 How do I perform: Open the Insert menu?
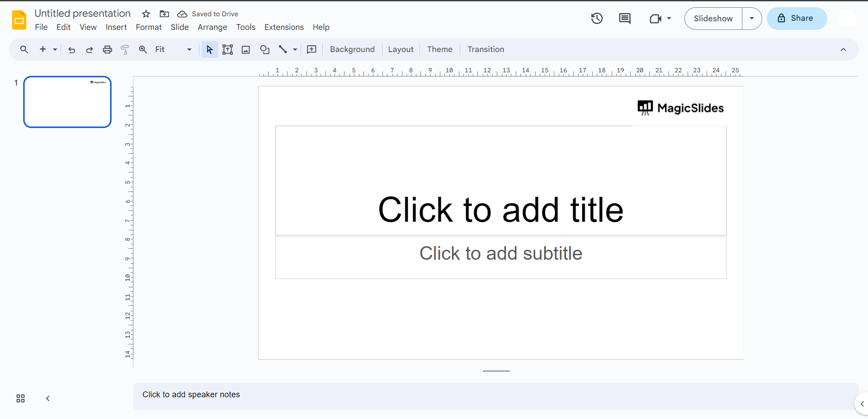point(116,27)
